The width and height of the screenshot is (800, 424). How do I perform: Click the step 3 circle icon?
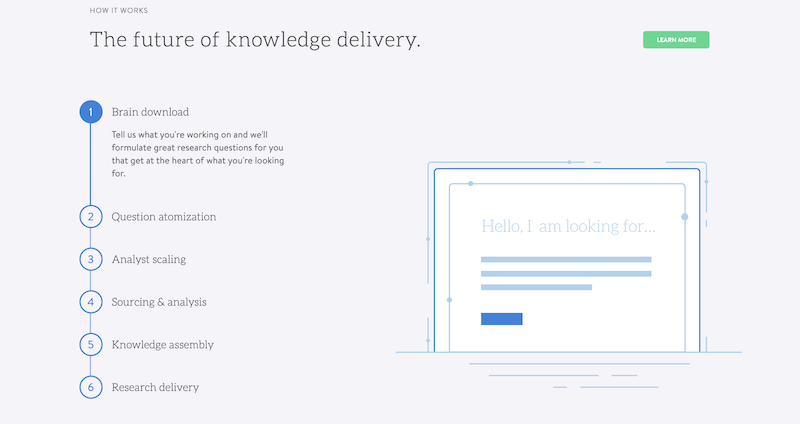pyautogui.click(x=90, y=259)
